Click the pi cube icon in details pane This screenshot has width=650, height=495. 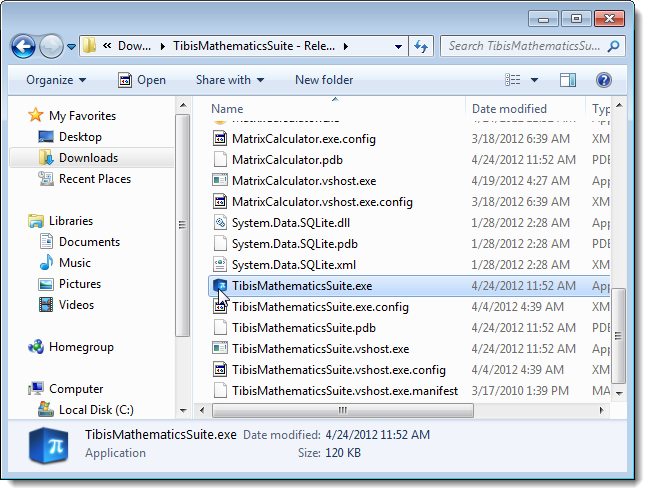click(49, 445)
